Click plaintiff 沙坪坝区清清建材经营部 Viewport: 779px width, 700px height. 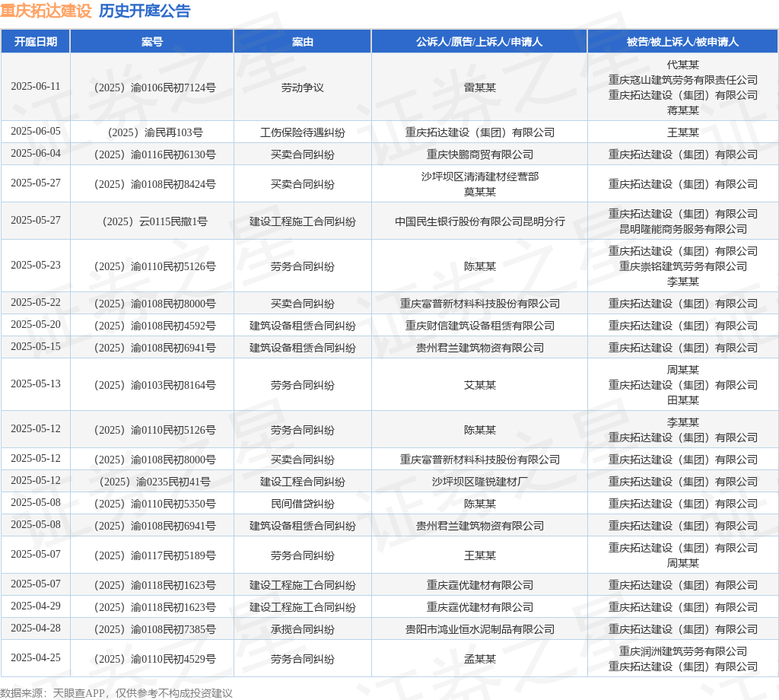(480, 177)
